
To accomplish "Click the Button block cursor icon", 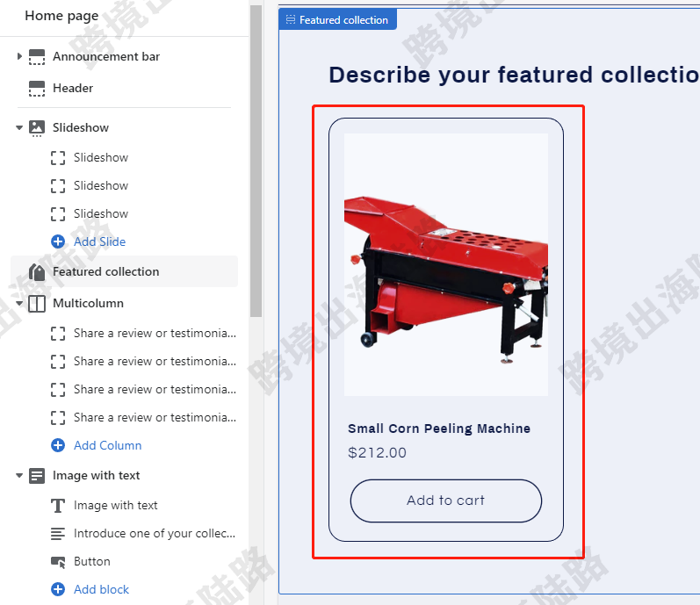I will click(x=58, y=562).
